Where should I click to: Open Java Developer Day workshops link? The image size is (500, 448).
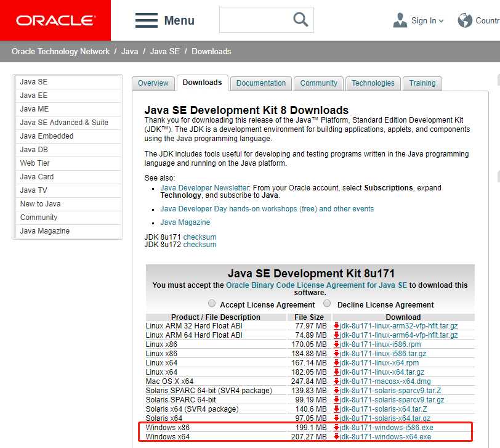point(267,209)
